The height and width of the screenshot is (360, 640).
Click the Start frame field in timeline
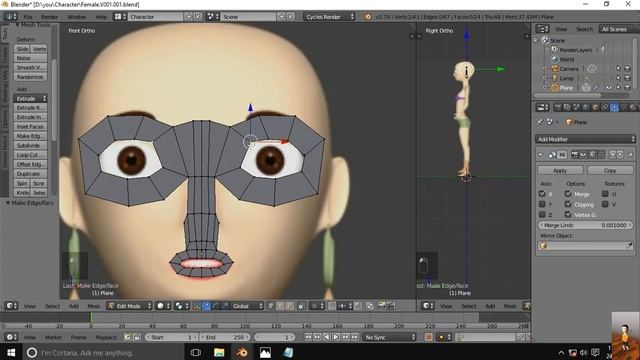point(171,337)
